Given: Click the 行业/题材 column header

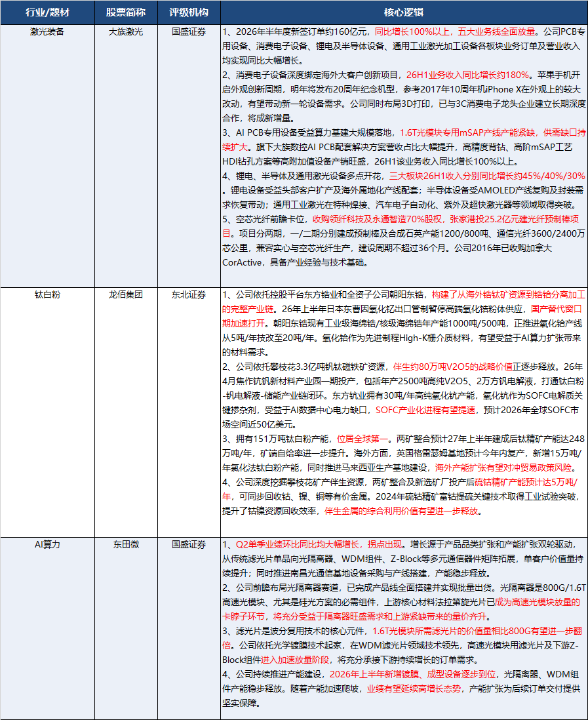Looking at the screenshot, I should (x=47, y=12).
